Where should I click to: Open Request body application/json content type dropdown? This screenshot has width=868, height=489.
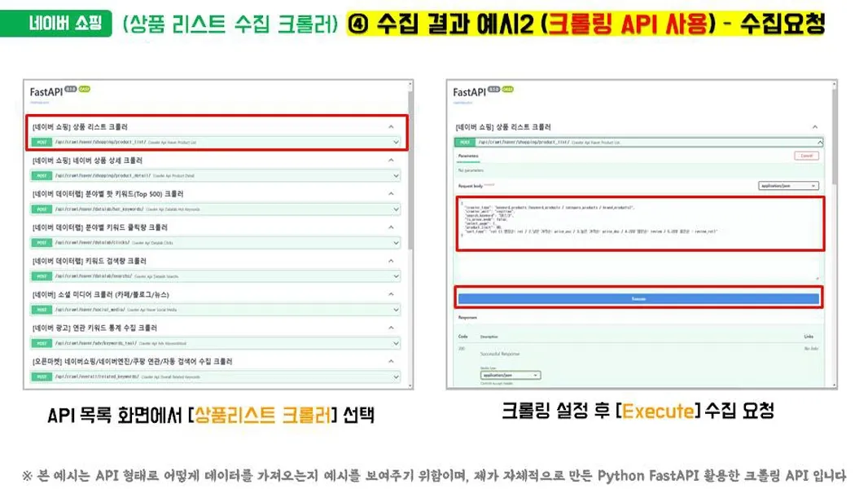(788, 186)
